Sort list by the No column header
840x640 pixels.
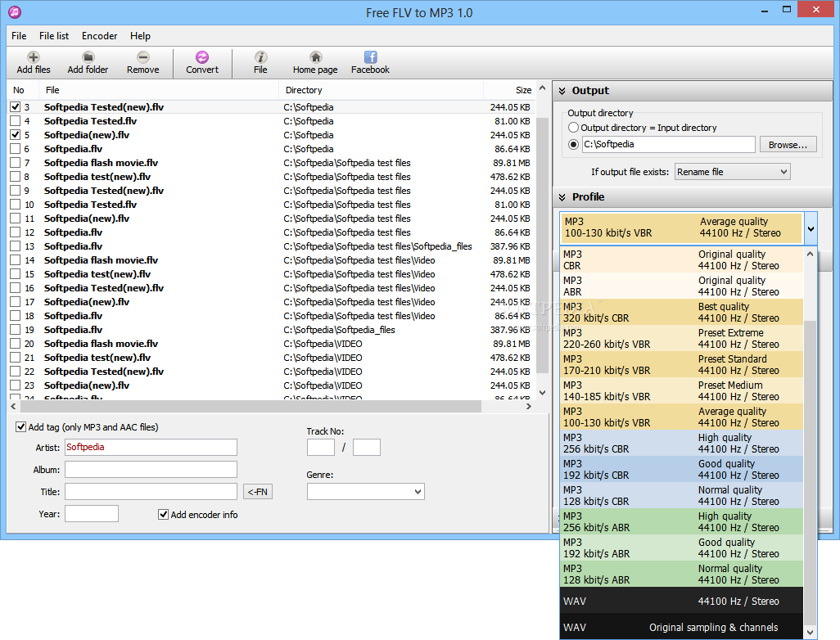coord(24,90)
